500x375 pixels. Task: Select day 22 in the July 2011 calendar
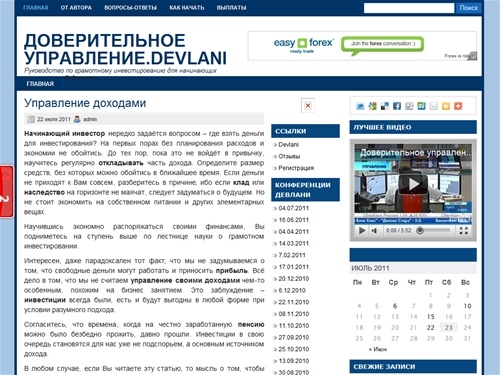coord(430,327)
